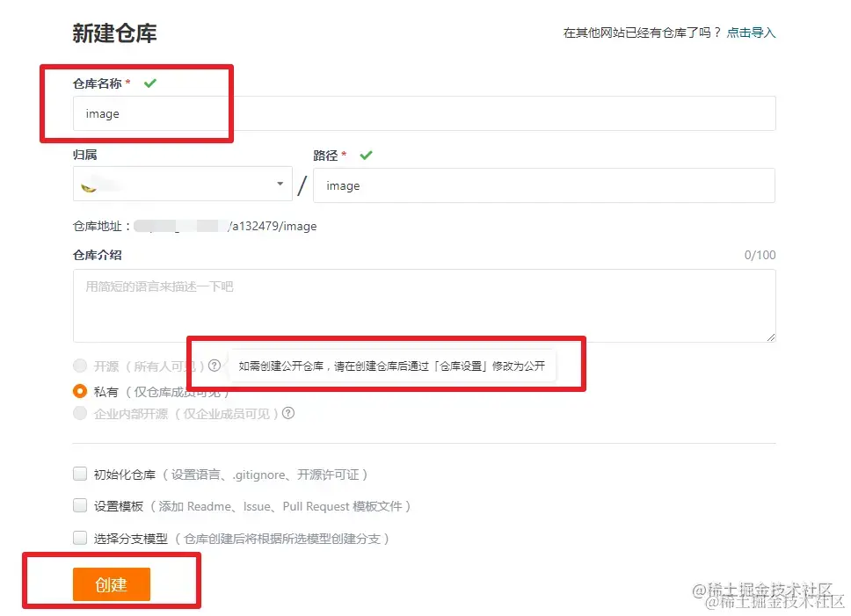The width and height of the screenshot is (851, 616).
Task: Click the help icon next to 企业内部开源
Action: pos(288,413)
